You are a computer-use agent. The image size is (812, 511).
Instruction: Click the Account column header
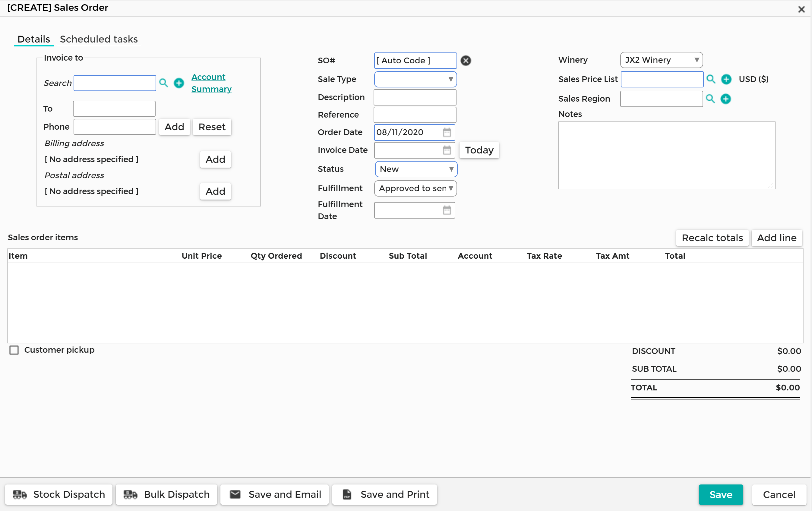coord(475,256)
